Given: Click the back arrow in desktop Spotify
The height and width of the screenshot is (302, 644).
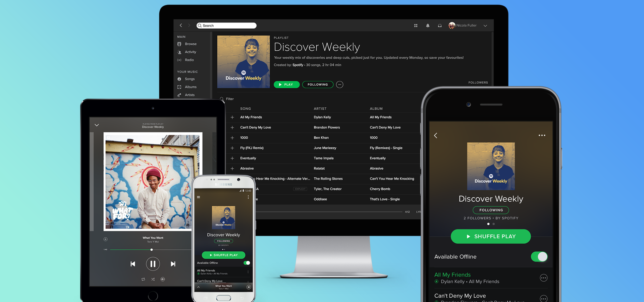Looking at the screenshot, I should click(181, 26).
